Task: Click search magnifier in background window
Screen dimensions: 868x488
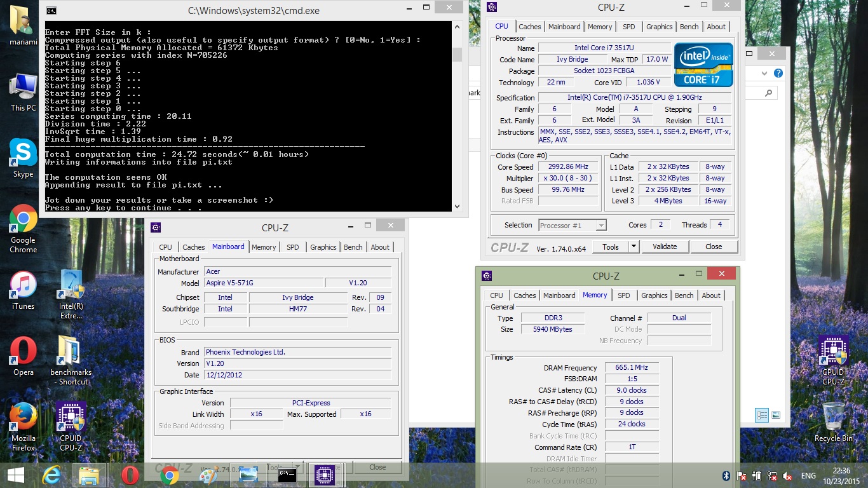Action: point(768,93)
